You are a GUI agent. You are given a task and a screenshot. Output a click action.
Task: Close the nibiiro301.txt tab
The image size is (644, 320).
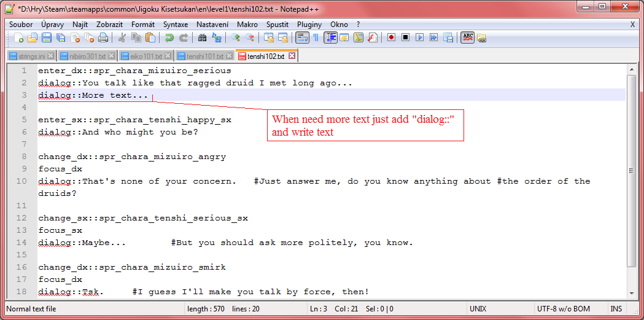coord(112,56)
